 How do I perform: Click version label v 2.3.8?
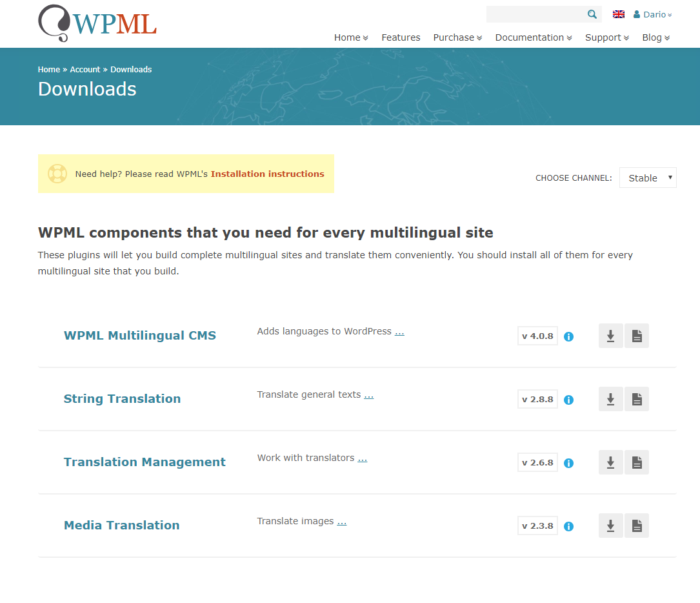537,526
